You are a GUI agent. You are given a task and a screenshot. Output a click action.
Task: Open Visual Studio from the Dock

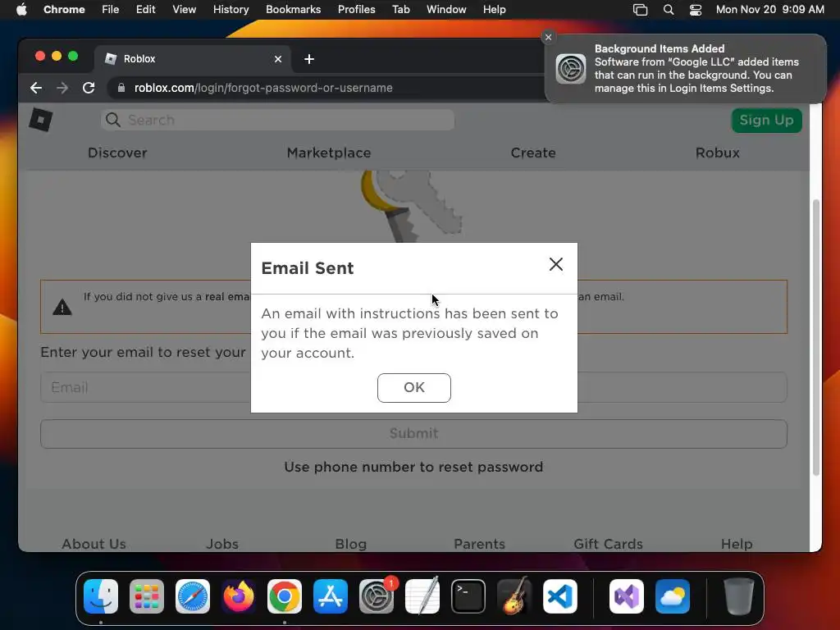(x=627, y=596)
